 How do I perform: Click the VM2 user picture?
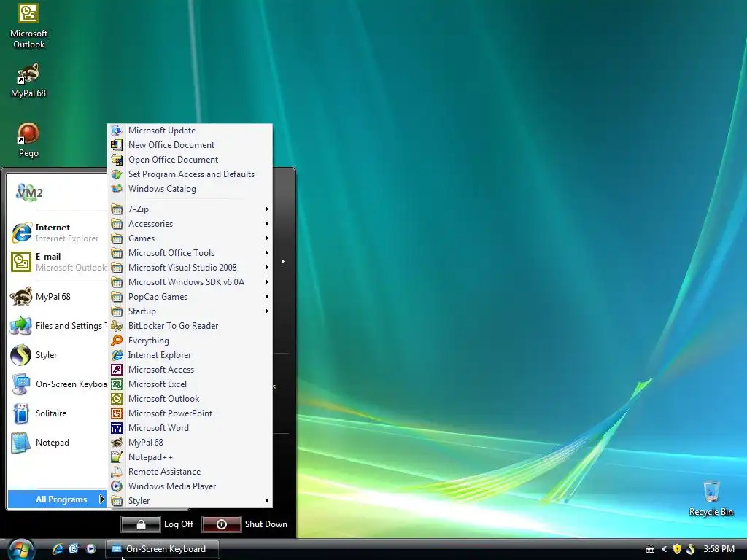point(29,192)
